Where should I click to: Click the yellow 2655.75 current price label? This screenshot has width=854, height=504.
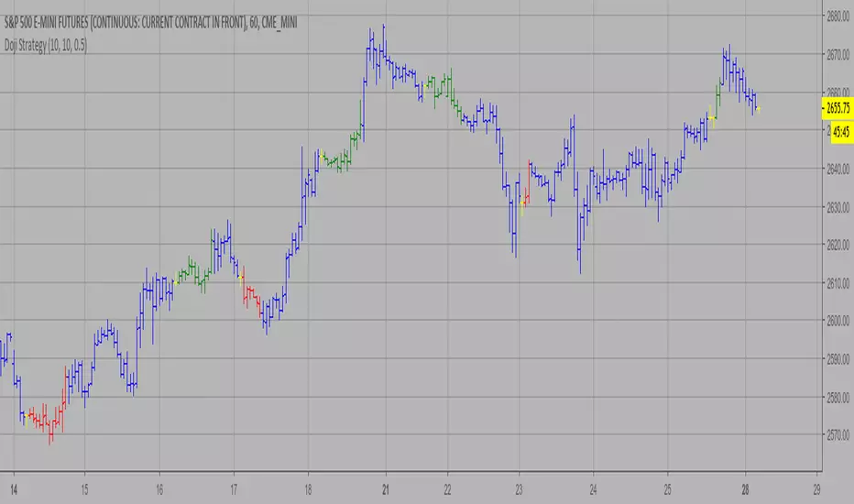tap(838, 108)
